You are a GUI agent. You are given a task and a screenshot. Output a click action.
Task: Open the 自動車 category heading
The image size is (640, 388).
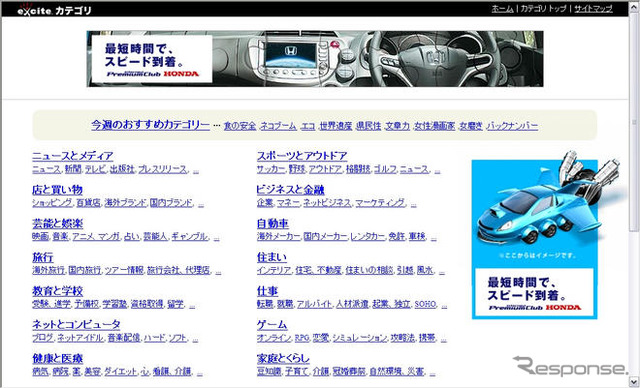click(273, 224)
